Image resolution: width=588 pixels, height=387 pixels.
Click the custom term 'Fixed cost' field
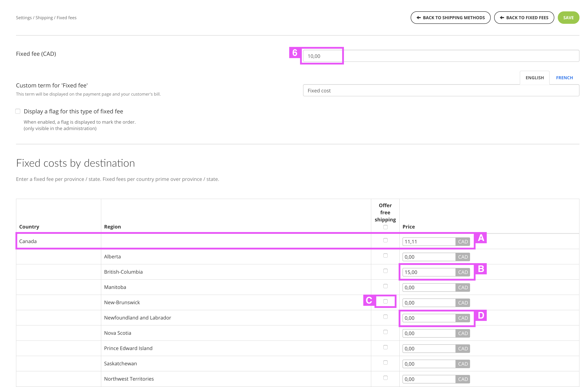441,90
